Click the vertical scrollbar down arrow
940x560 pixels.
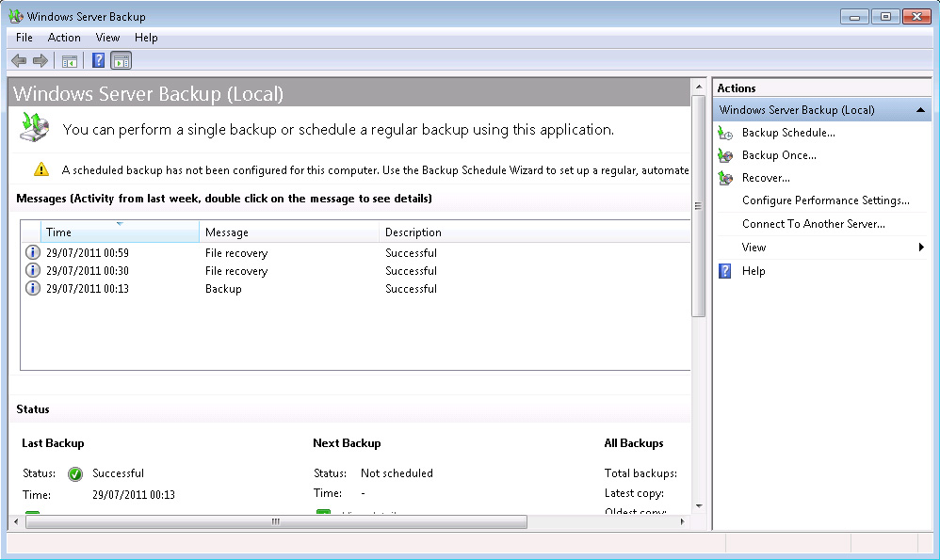[x=699, y=505]
